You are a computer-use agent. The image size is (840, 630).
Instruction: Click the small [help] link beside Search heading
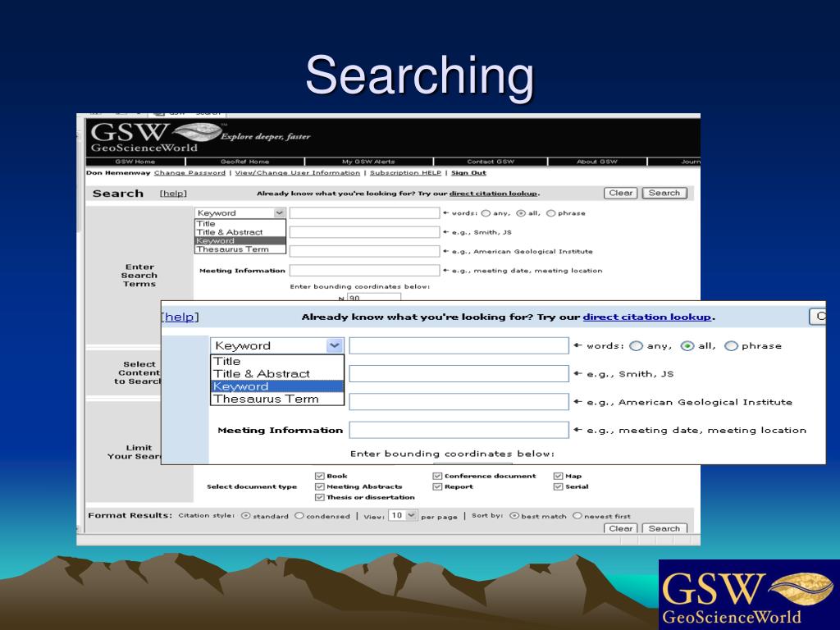(174, 194)
